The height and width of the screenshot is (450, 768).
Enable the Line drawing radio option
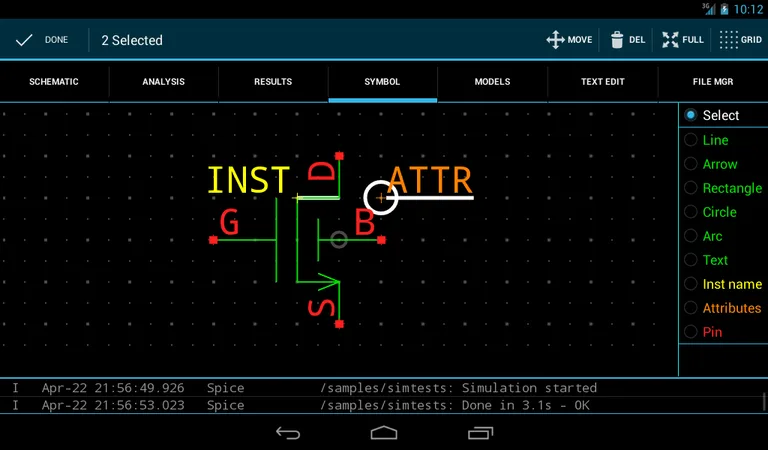[691, 140]
